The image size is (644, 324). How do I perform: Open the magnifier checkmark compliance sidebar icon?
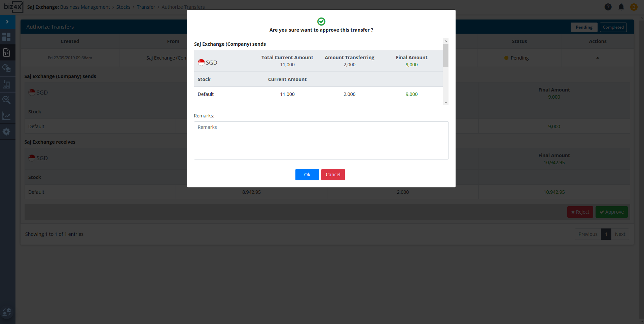coord(6,100)
